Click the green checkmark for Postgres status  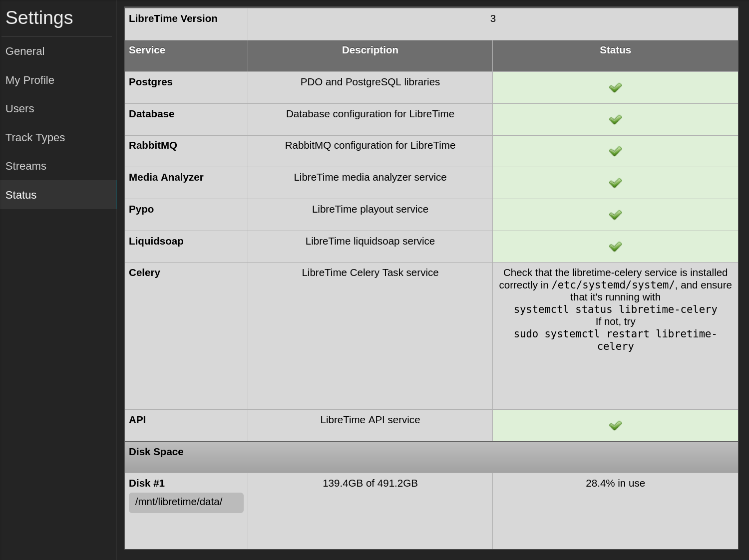(615, 87)
